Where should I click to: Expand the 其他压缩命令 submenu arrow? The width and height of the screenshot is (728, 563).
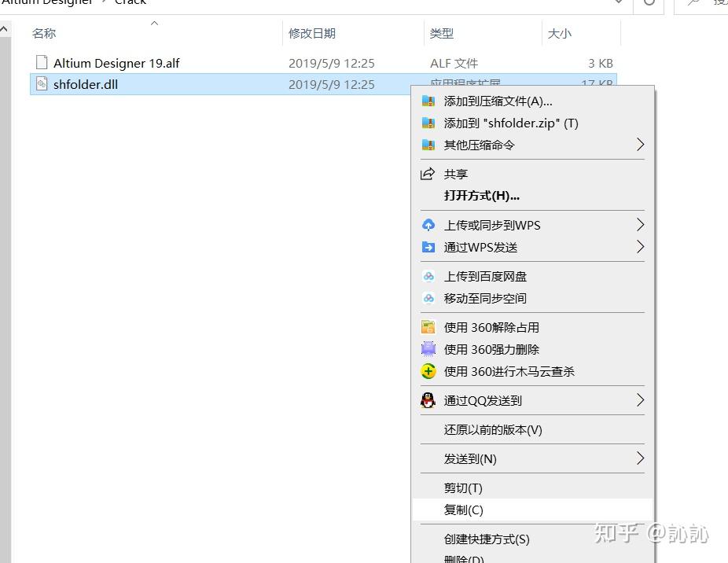640,145
